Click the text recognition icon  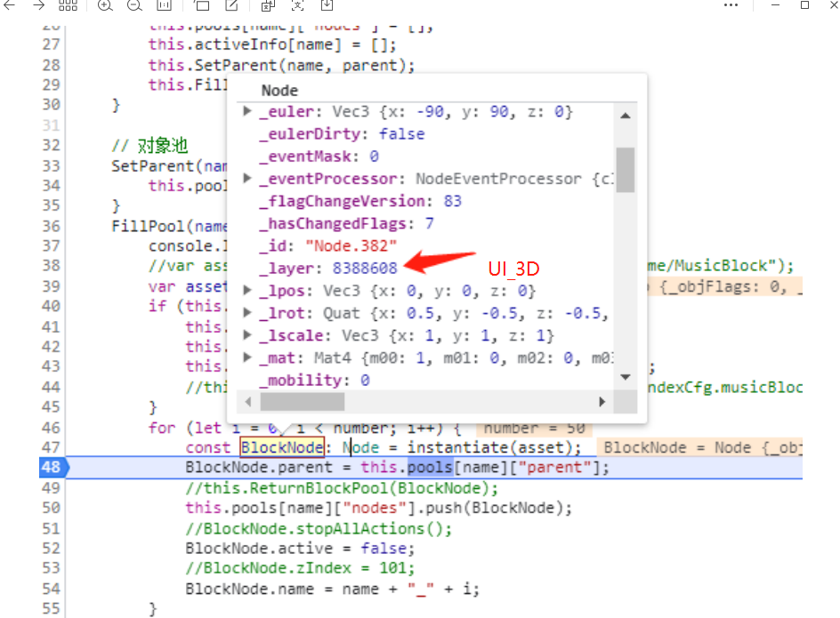pyautogui.click(x=297, y=5)
